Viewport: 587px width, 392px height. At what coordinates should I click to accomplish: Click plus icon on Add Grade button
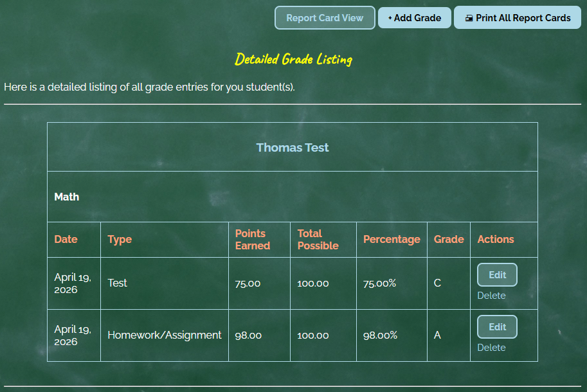pyautogui.click(x=390, y=18)
